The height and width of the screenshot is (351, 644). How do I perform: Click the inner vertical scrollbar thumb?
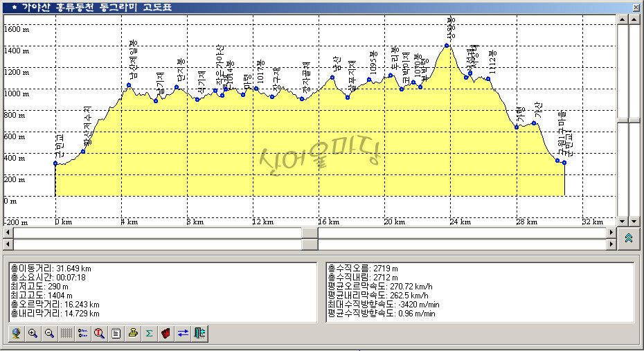coord(623,120)
